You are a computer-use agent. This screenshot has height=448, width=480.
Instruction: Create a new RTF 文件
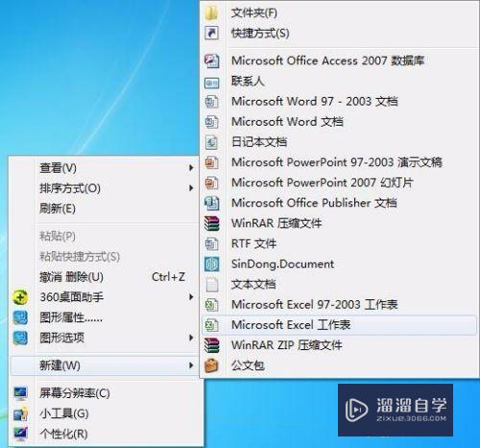pyautogui.click(x=339, y=244)
